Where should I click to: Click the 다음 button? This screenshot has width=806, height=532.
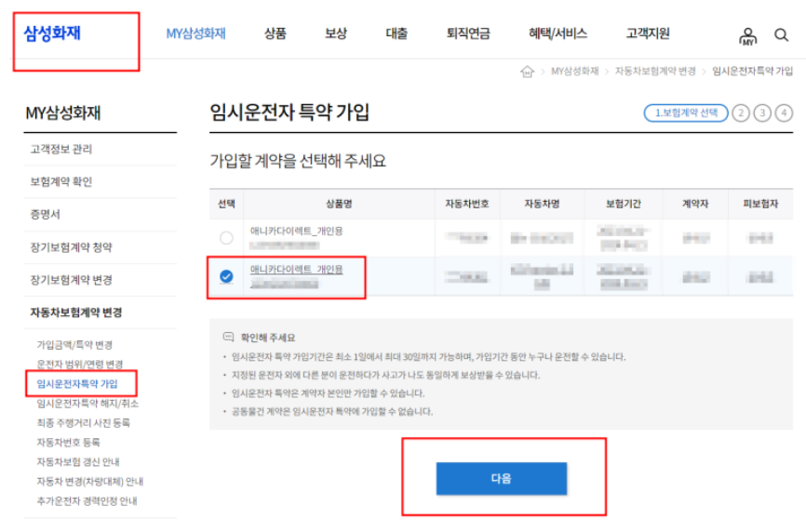point(502,479)
